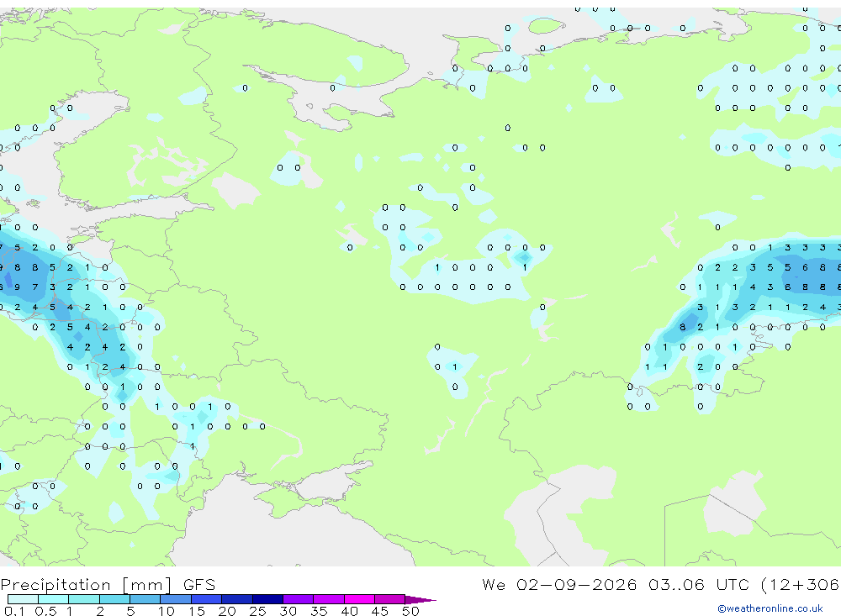841x616 pixels.
Task: Pick the 40–45 mm magenta legend swatch
Action: [359, 599]
